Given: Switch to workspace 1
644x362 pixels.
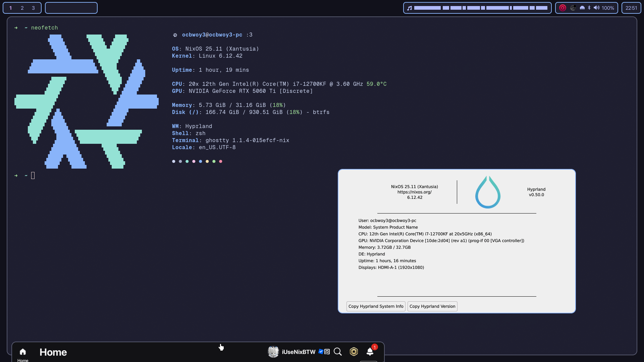Looking at the screenshot, I should [11, 8].
